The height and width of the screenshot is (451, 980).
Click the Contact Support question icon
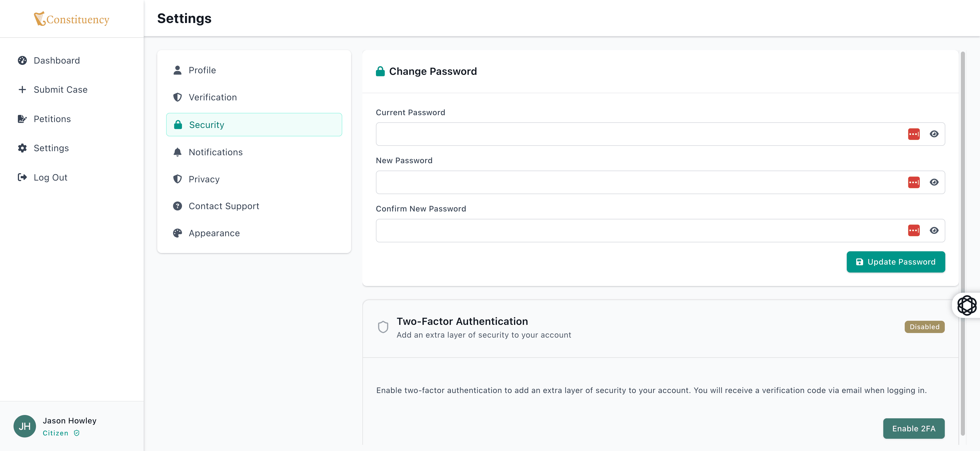(178, 206)
